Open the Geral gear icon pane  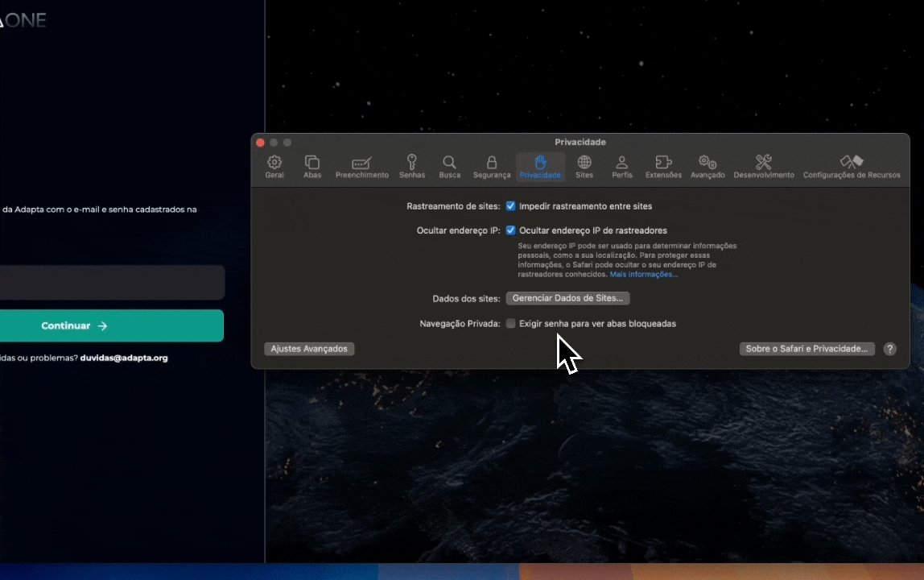pos(274,167)
